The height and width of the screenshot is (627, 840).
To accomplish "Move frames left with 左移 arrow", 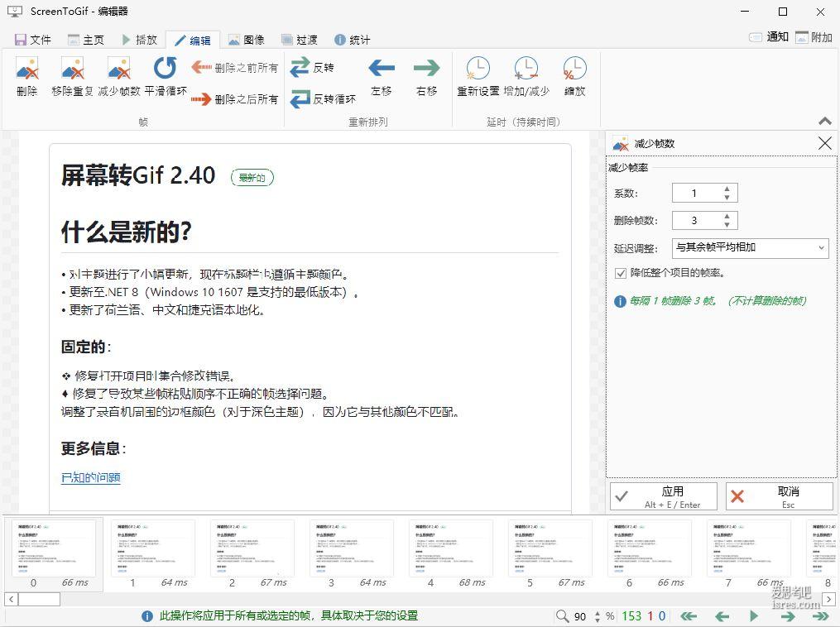I will (x=382, y=77).
